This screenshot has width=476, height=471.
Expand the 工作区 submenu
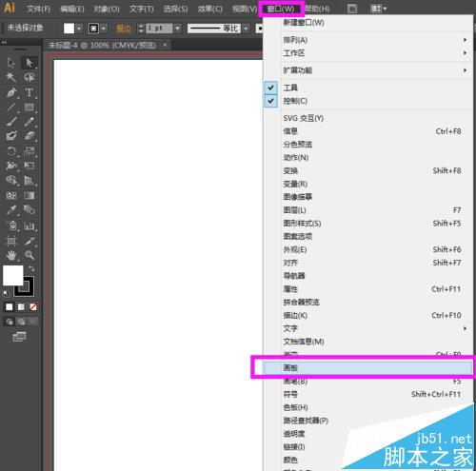click(368, 53)
